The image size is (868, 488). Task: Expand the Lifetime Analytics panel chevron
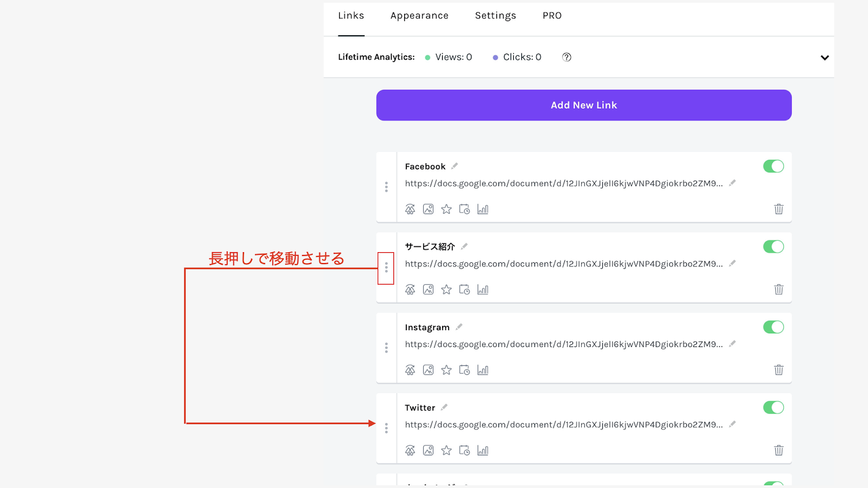pos(825,57)
